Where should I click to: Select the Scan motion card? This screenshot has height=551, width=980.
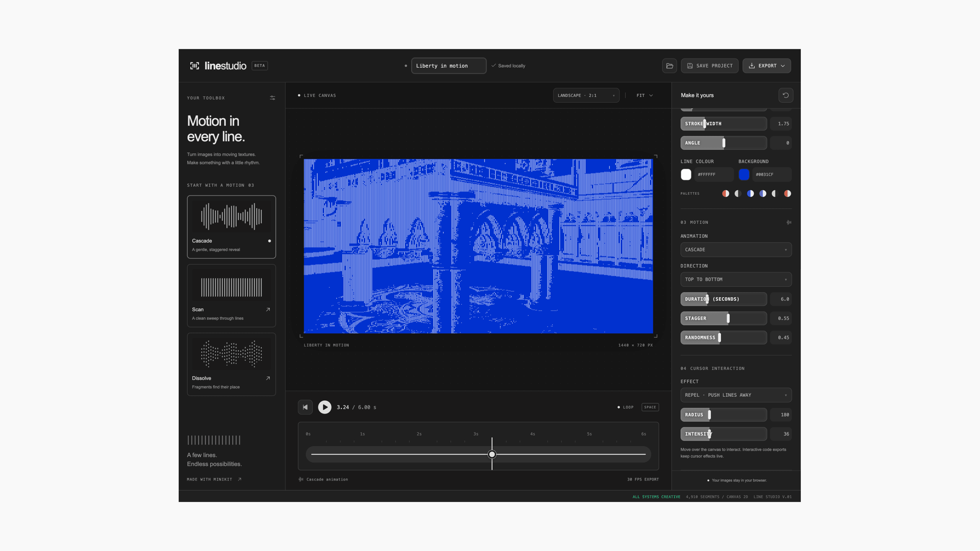[x=231, y=295]
